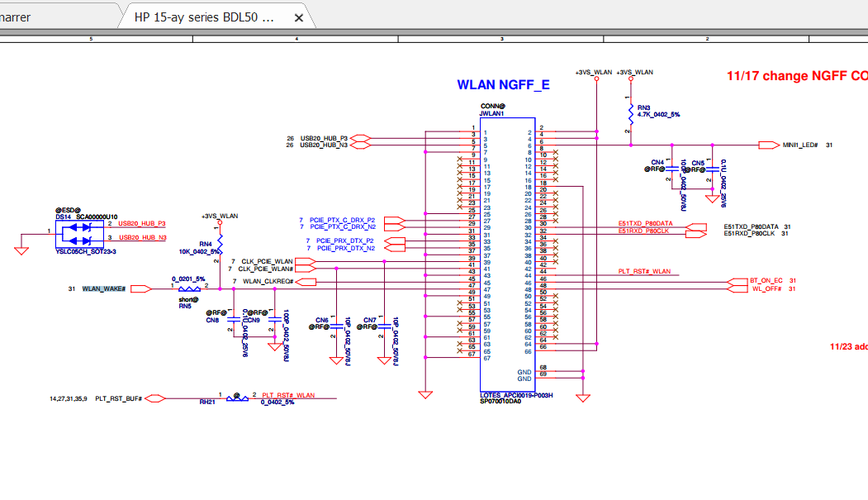Click the red PLT_RST#_WLAN label beside RH21
Viewport: 868px width, 500px height.
click(288, 395)
